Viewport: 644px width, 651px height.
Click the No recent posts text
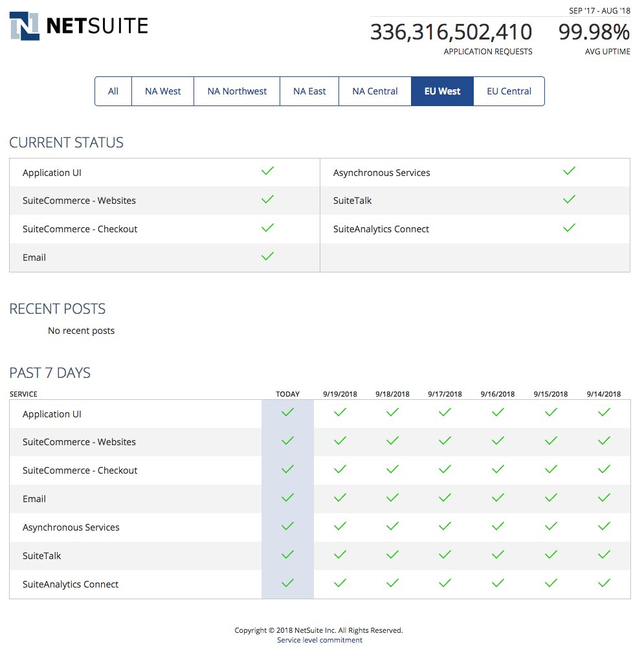click(81, 331)
